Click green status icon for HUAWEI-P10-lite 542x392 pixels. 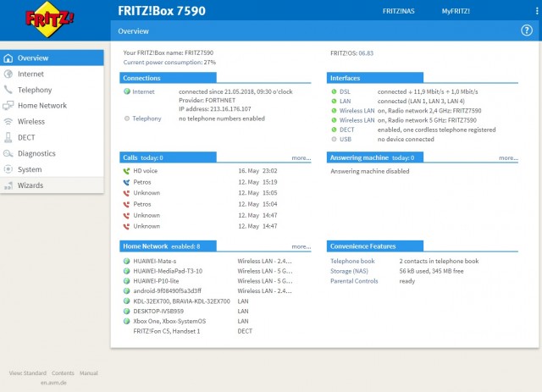pyautogui.click(x=126, y=281)
